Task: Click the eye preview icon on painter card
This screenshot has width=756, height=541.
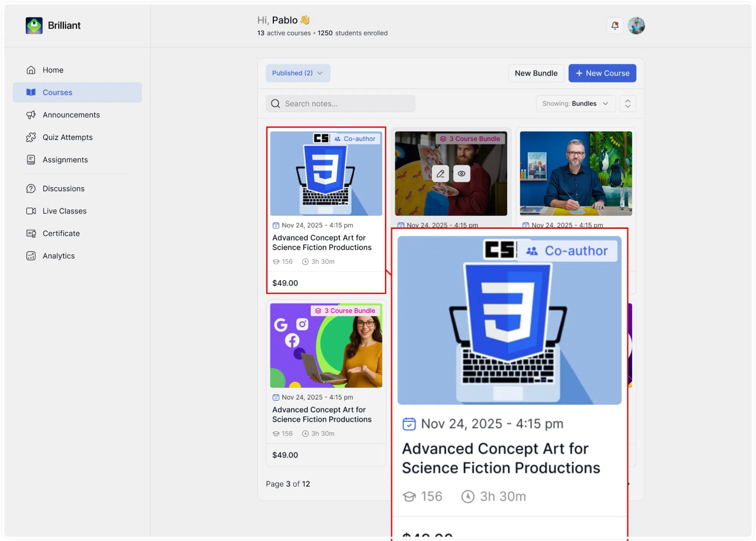Action: [461, 174]
